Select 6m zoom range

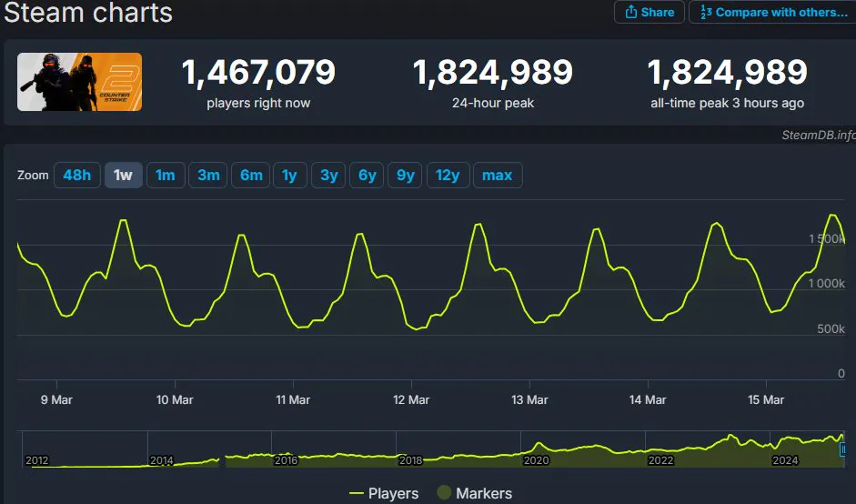click(250, 176)
